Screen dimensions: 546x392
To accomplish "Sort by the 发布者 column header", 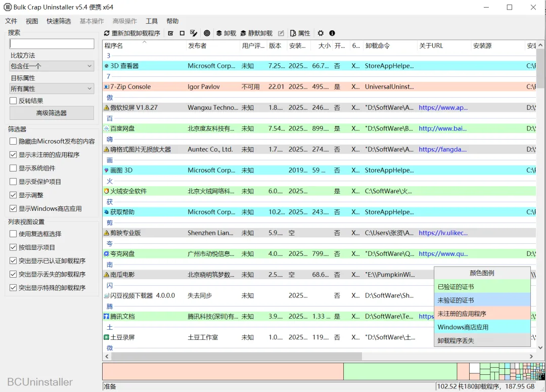I will 213,46.
